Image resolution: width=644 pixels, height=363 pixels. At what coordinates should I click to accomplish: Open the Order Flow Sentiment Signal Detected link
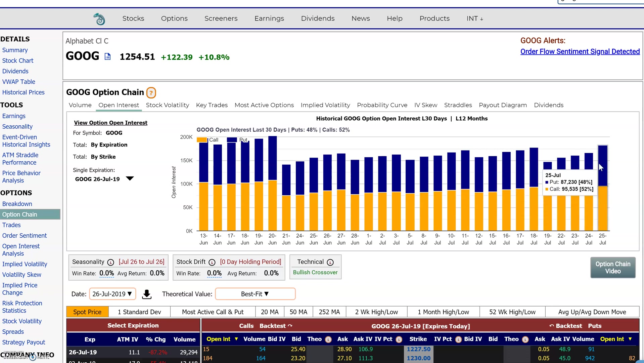coord(580,51)
